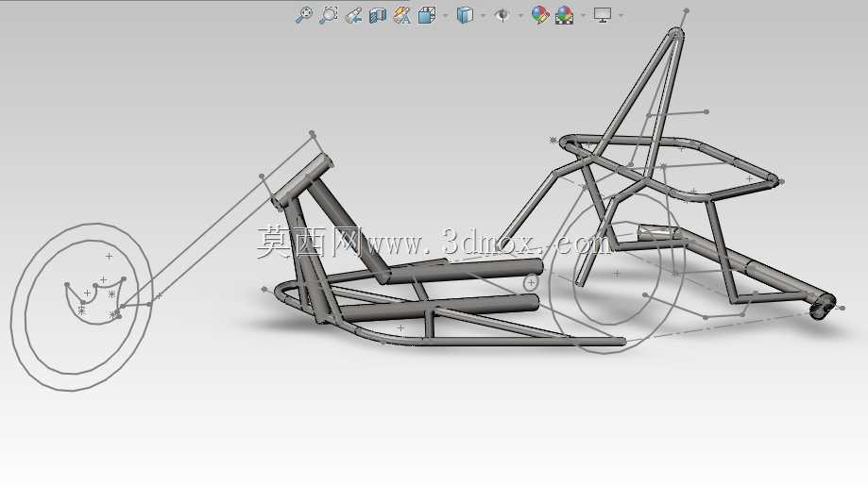Screen dimensions: 868x487
Task: Click the View Orientation cube icon
Action: [426, 15]
